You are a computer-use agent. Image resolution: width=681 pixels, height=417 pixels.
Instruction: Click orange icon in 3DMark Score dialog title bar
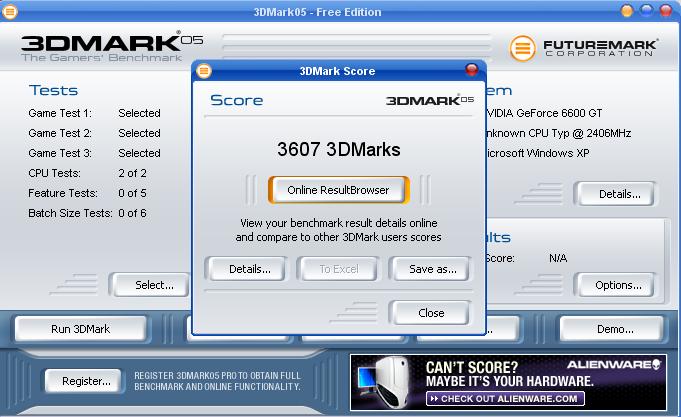(204, 70)
